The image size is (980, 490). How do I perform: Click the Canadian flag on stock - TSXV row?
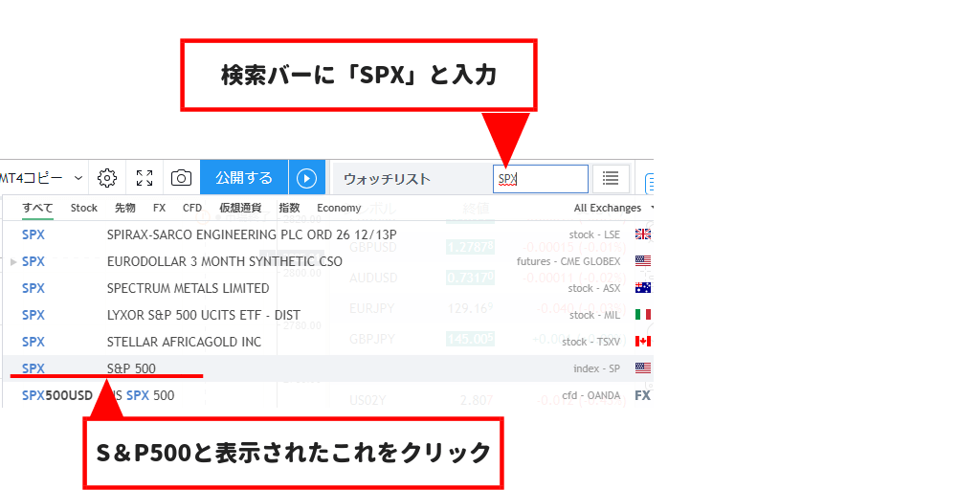coord(643,342)
